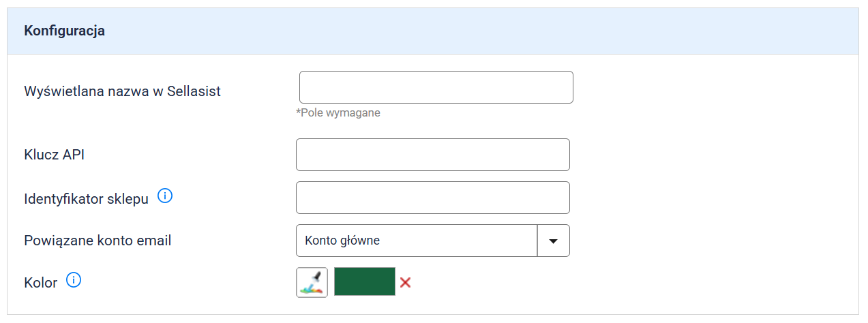This screenshot has width=868, height=323.
Task: Click the red X to clear color
Action: point(405,282)
